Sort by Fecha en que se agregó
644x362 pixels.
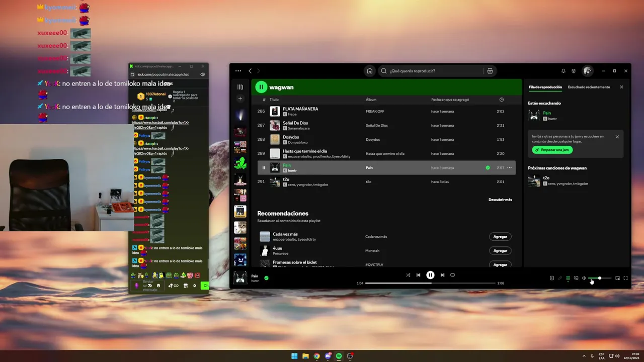[x=450, y=100]
